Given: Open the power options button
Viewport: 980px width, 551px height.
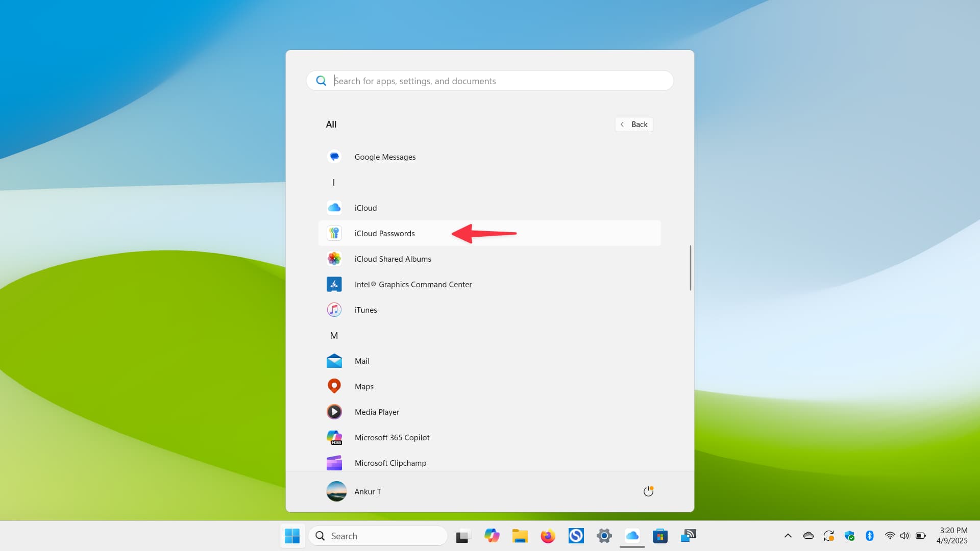Looking at the screenshot, I should 648,491.
